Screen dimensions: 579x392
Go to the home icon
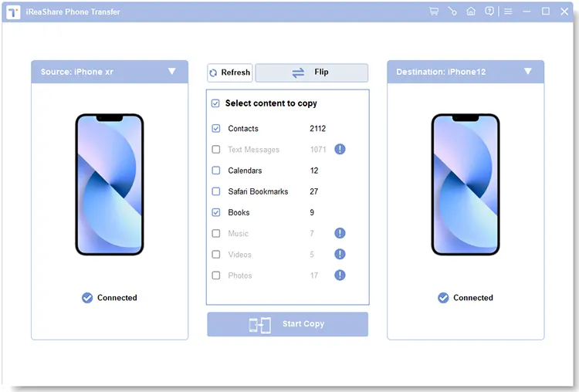point(471,12)
